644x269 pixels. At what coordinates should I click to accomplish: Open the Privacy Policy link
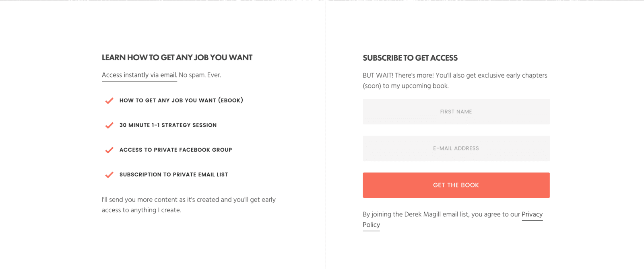532,214
